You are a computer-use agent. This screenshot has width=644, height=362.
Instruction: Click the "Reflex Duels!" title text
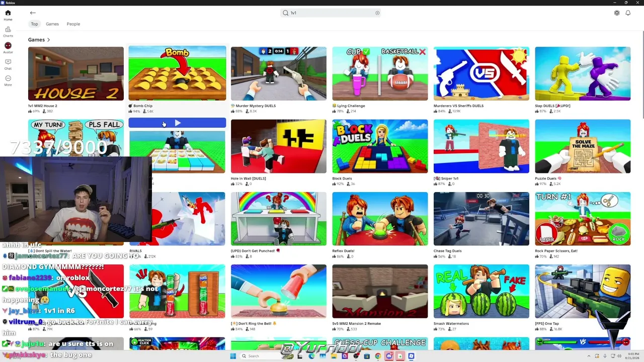(x=343, y=251)
